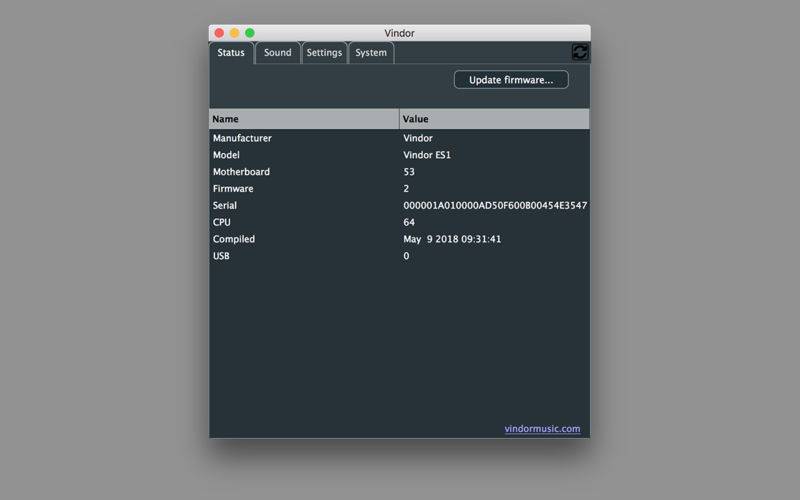800x500 pixels.
Task: Select the Firmware row label
Action: 233,189
